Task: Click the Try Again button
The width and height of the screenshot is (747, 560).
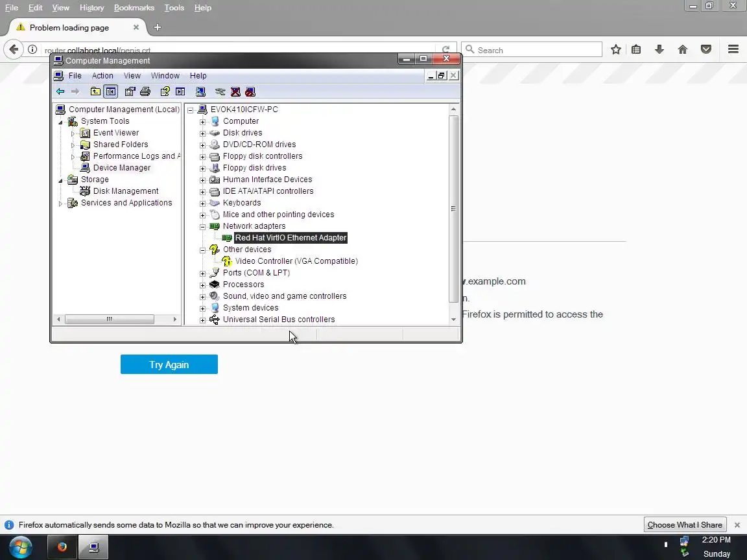Action: pos(169,364)
